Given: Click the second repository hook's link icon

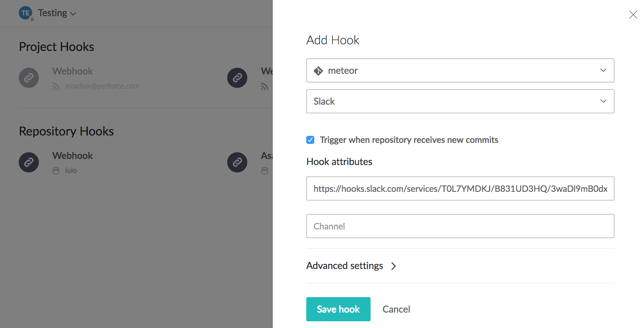Looking at the screenshot, I should tap(237, 162).
